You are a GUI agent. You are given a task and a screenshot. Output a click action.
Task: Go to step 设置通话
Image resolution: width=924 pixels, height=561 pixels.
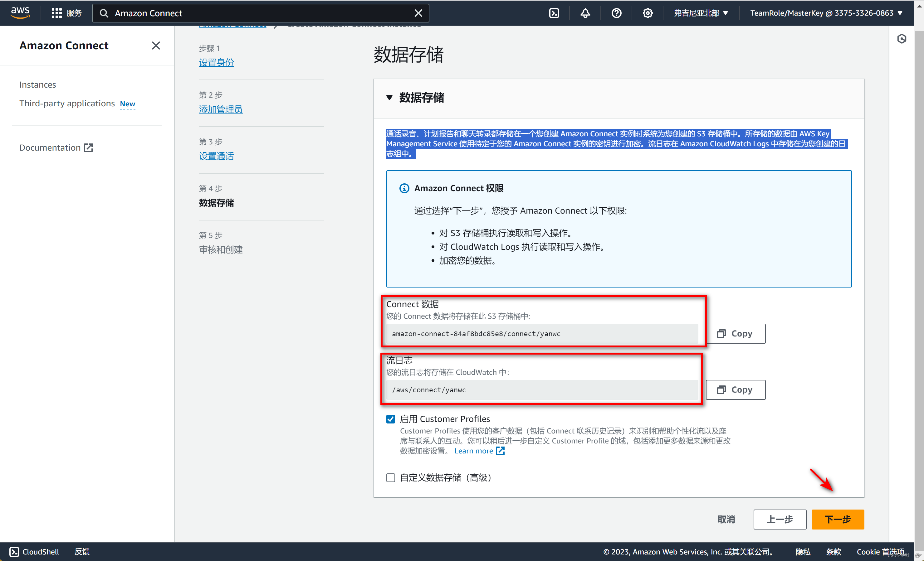pos(216,156)
